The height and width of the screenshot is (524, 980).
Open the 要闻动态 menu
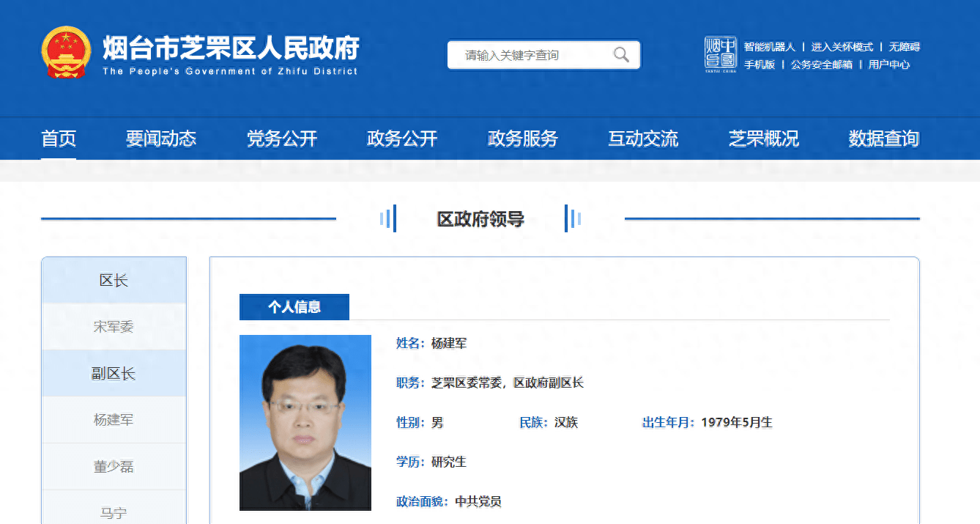point(161,139)
